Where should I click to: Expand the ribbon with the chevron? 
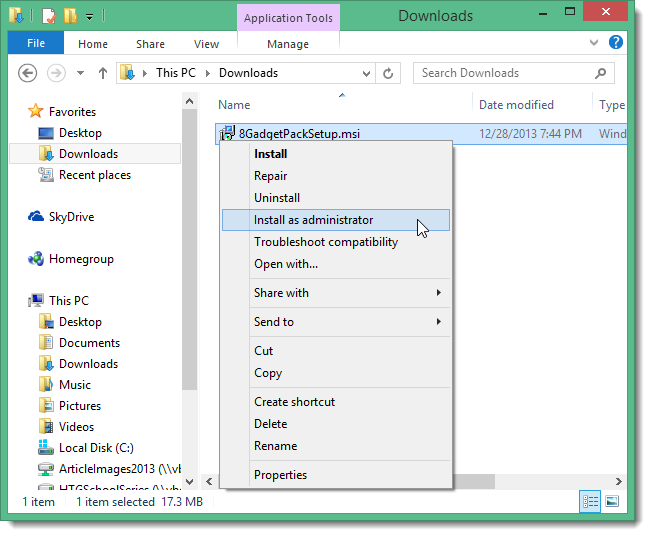click(594, 42)
